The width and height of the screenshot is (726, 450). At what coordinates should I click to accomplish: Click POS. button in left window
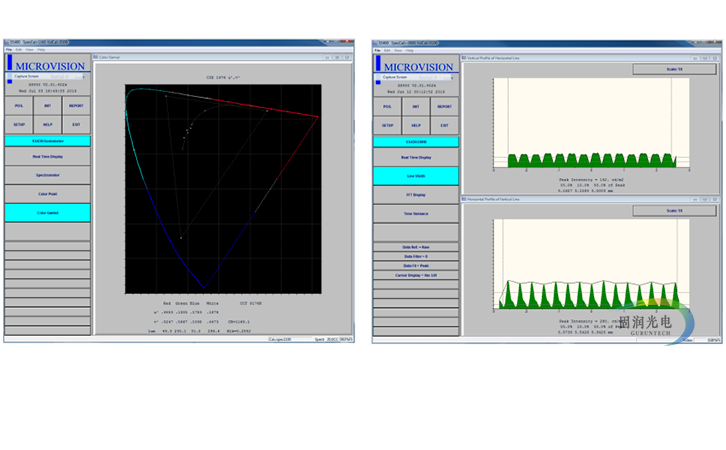tap(19, 106)
